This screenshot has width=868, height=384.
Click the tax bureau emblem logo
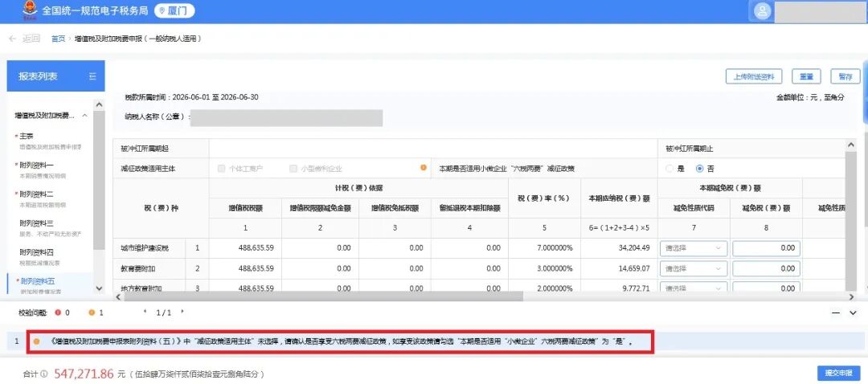[x=30, y=11]
